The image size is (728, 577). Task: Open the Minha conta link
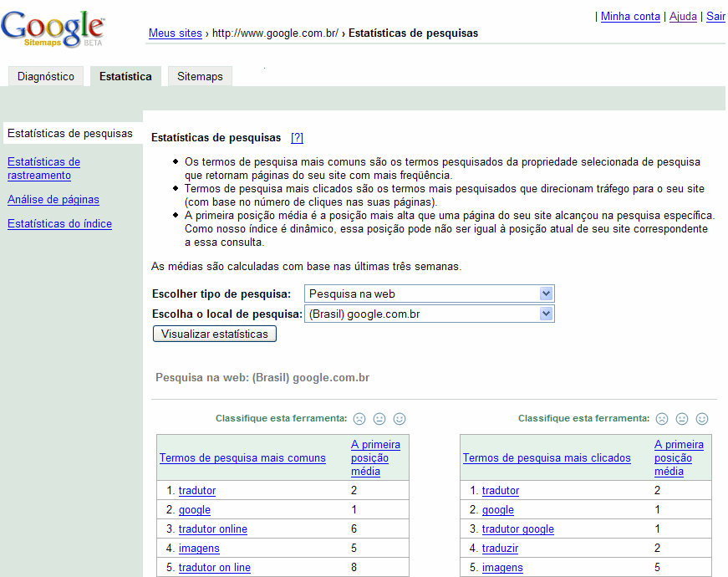[630, 16]
